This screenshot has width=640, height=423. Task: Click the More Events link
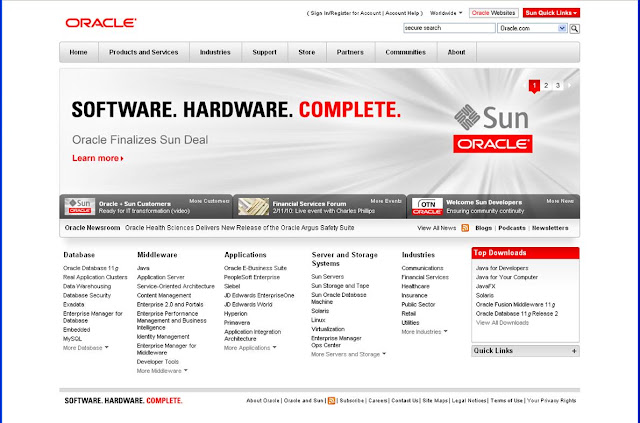point(386,201)
